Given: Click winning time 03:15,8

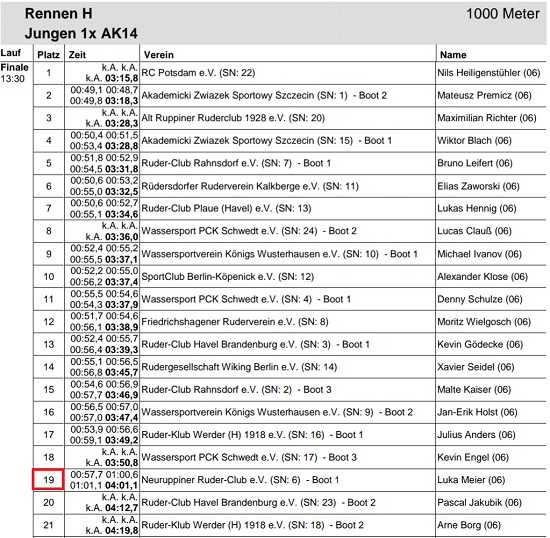Looking at the screenshot, I should 122,78.
